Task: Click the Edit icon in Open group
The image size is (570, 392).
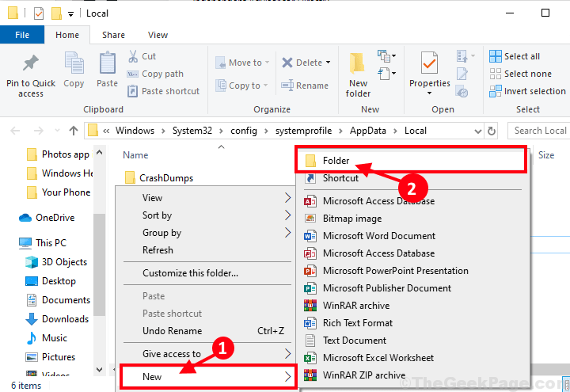Action: point(462,74)
